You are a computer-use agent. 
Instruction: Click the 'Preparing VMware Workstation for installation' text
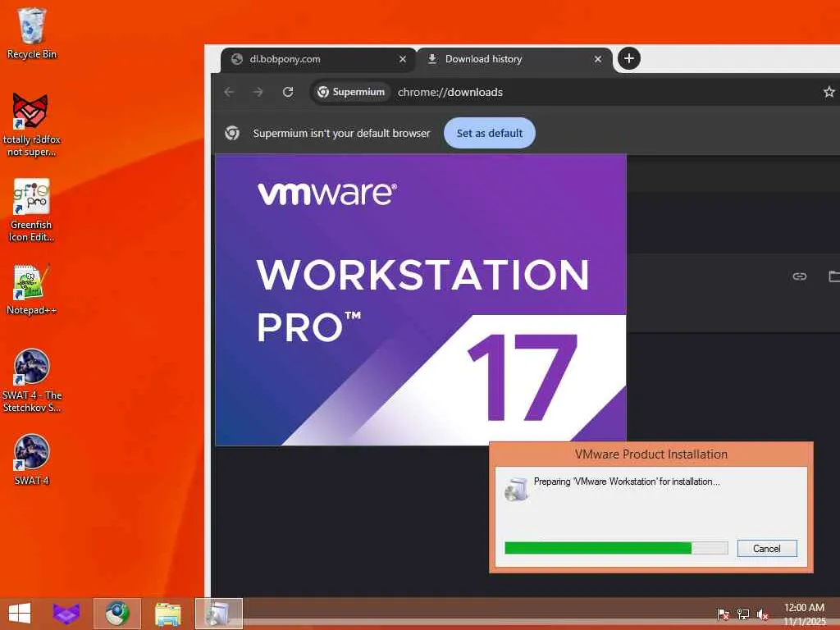click(x=627, y=482)
